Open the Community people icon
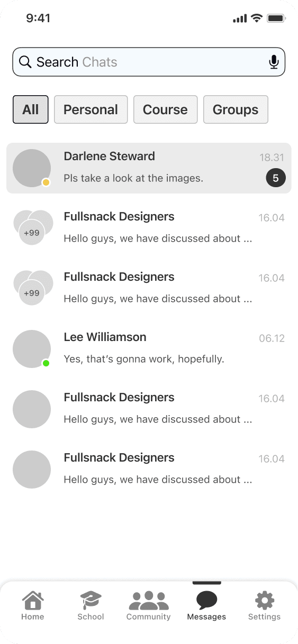 tap(149, 601)
